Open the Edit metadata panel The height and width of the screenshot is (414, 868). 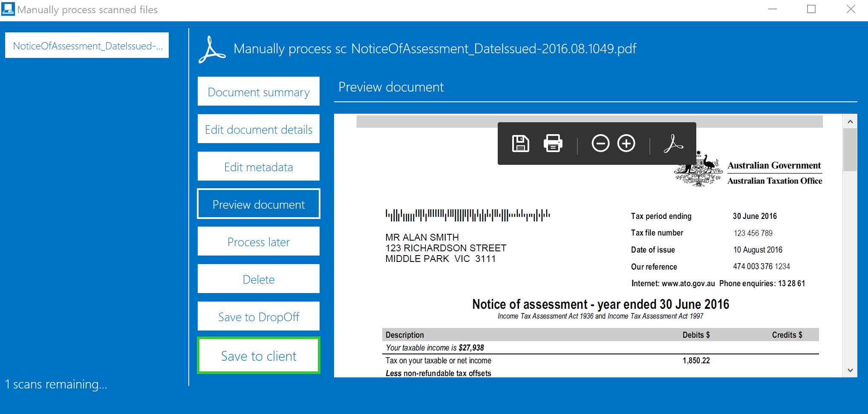258,166
